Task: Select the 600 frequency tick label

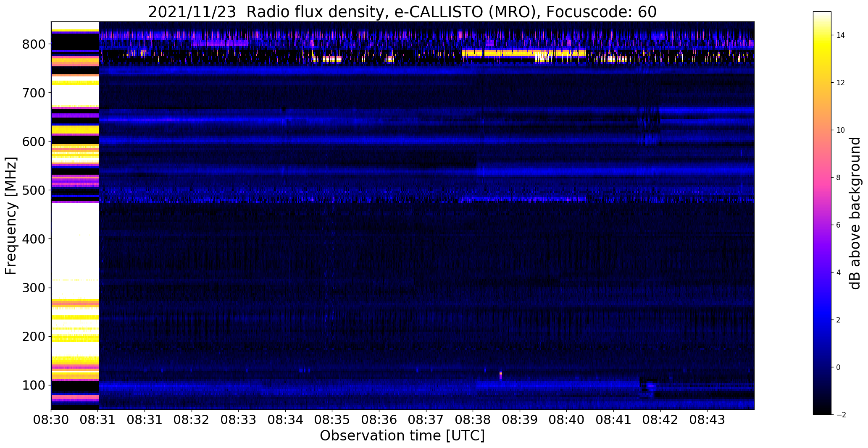Action: click(33, 141)
